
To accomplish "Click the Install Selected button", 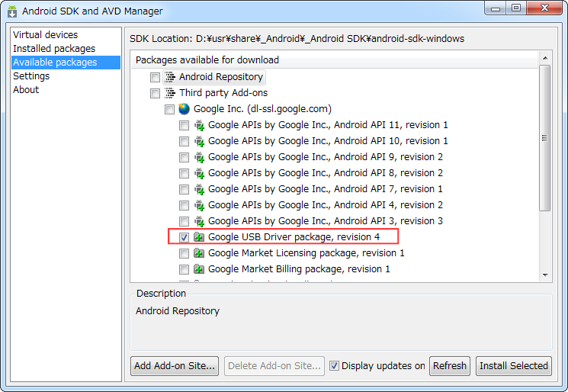I will (514, 366).
